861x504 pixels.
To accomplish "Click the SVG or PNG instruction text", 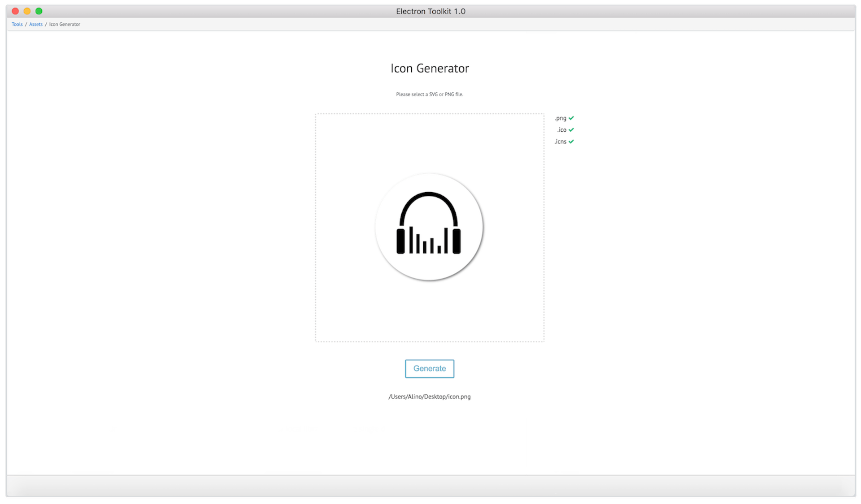I will 429,94.
